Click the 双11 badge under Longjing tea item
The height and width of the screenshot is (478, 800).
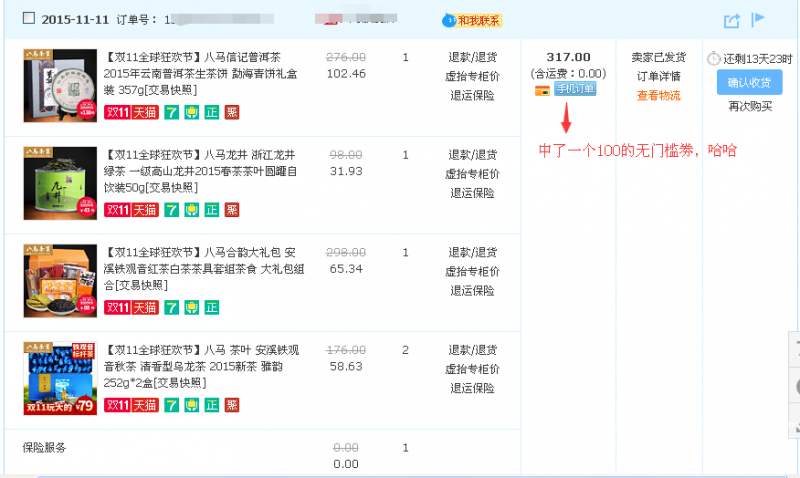117,210
